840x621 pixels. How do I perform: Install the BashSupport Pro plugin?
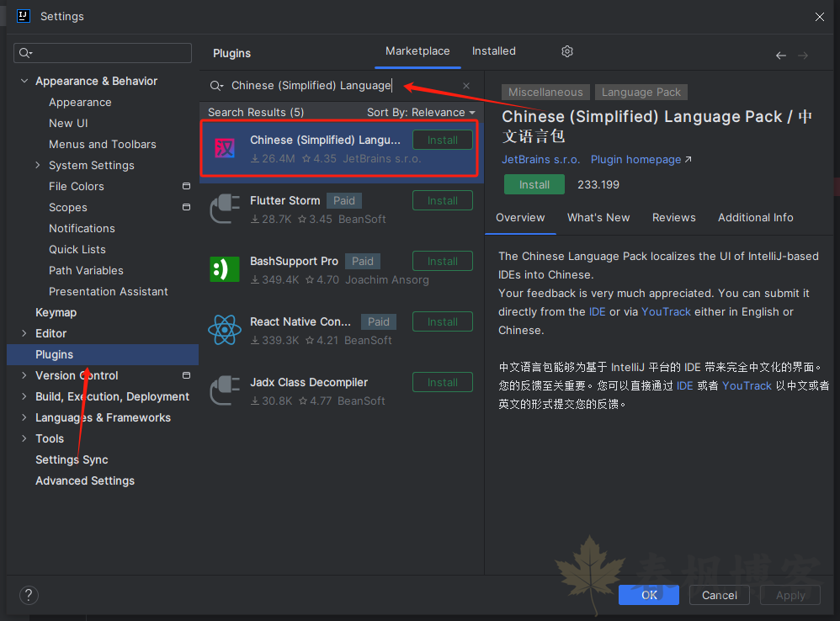click(443, 261)
